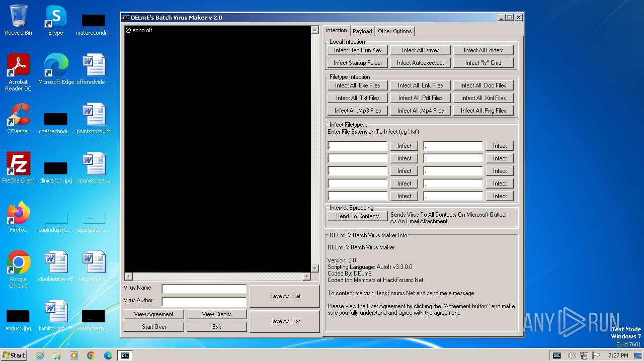Switch to the Infection tab

[x=337, y=30]
